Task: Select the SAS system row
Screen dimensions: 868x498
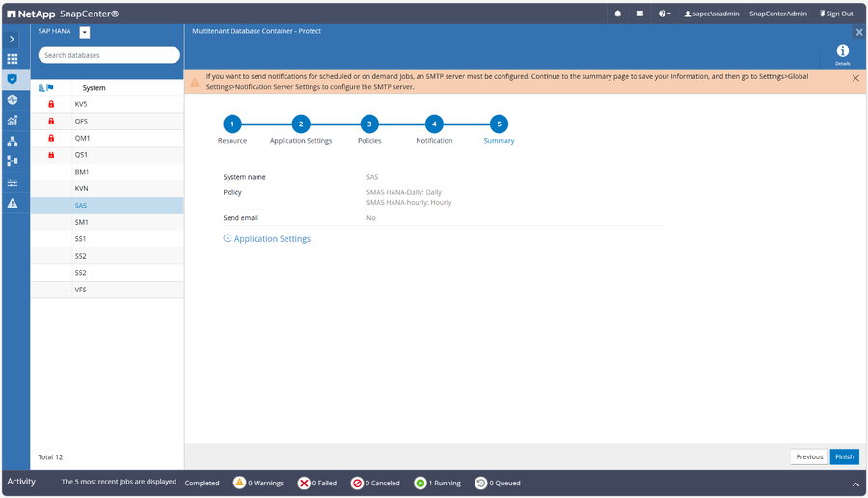Action: click(x=107, y=205)
